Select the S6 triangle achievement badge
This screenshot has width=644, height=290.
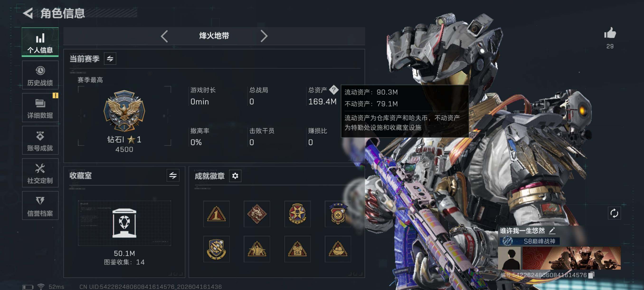pos(297,249)
